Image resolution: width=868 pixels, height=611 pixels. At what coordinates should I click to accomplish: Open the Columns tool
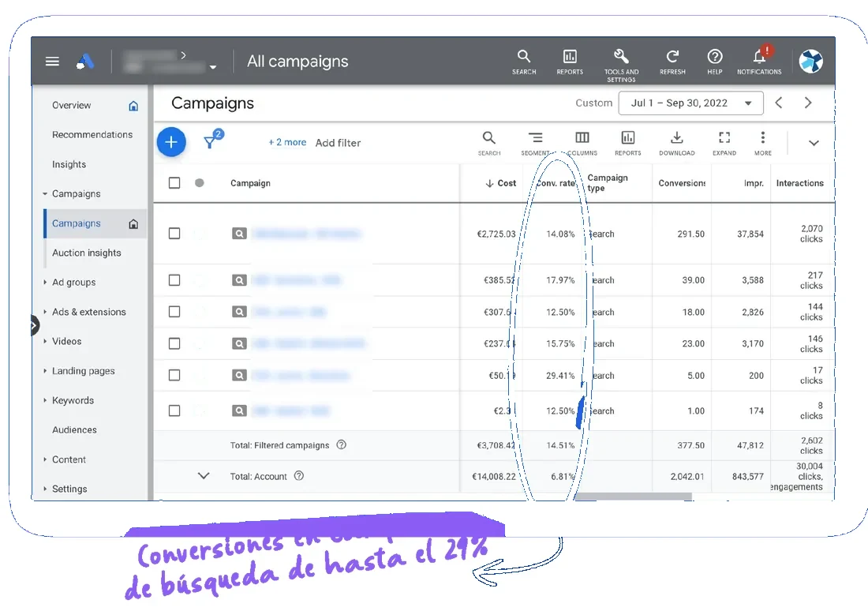[x=582, y=144]
